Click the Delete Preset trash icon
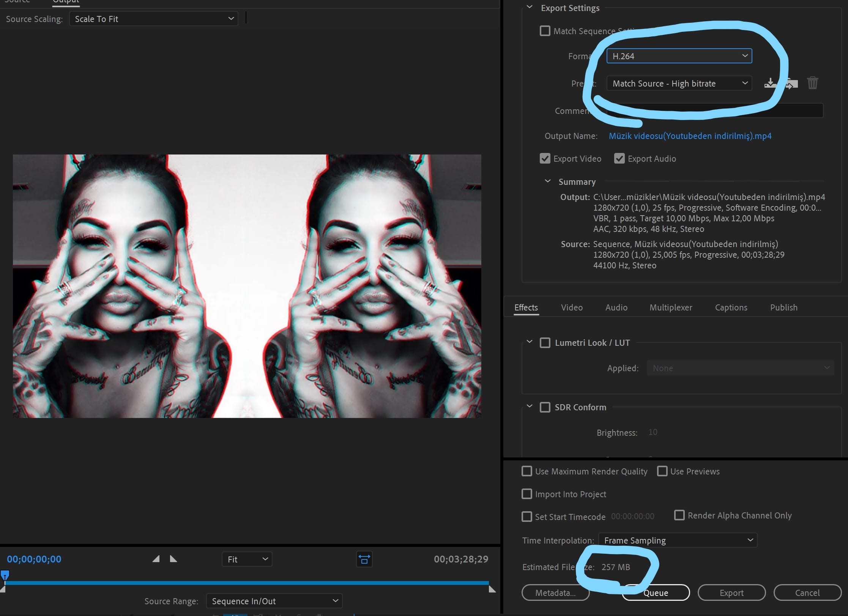848x616 pixels. tap(812, 83)
